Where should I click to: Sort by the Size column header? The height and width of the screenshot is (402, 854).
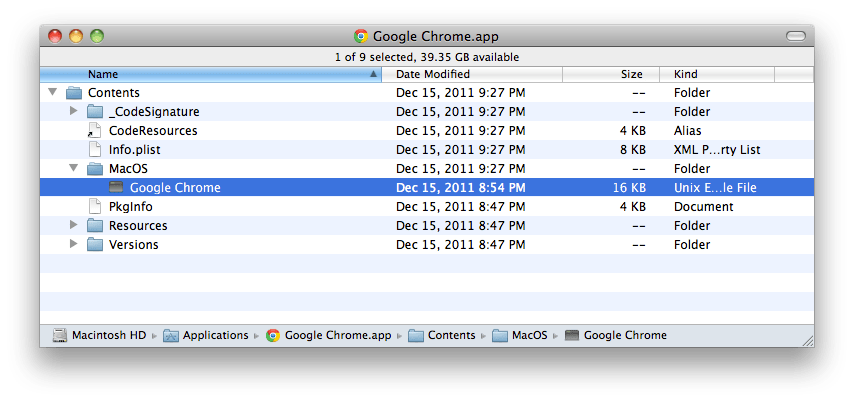pyautogui.click(x=611, y=74)
